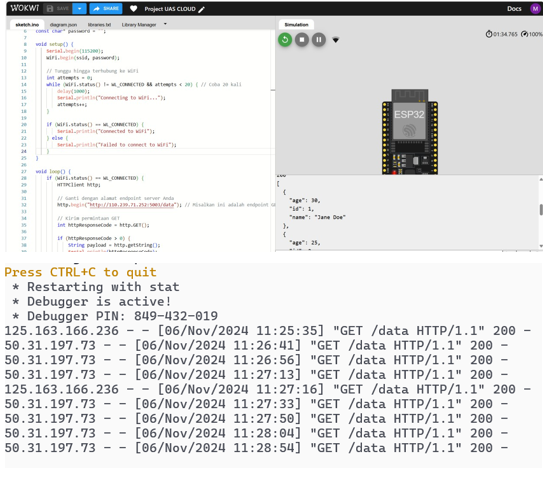This screenshot has width=543, height=481.
Task: Switch to the diagram.json tab
Action: point(63,25)
